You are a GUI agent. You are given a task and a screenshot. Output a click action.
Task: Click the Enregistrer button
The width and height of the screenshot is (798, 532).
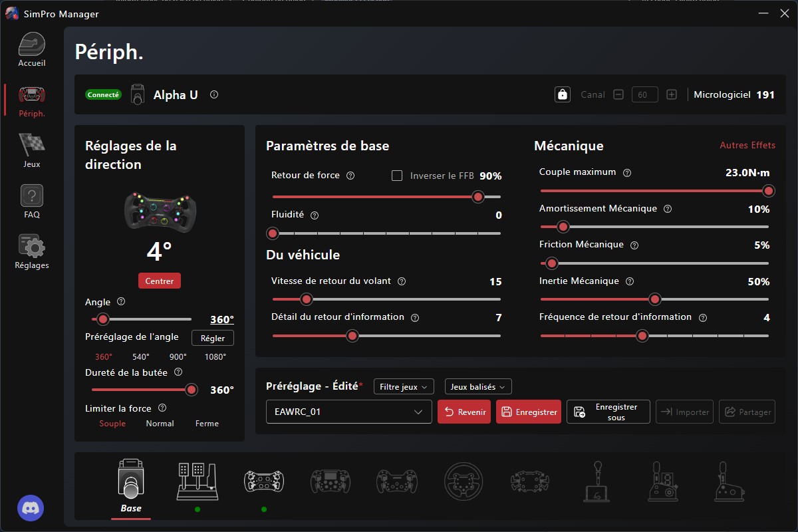pos(529,412)
